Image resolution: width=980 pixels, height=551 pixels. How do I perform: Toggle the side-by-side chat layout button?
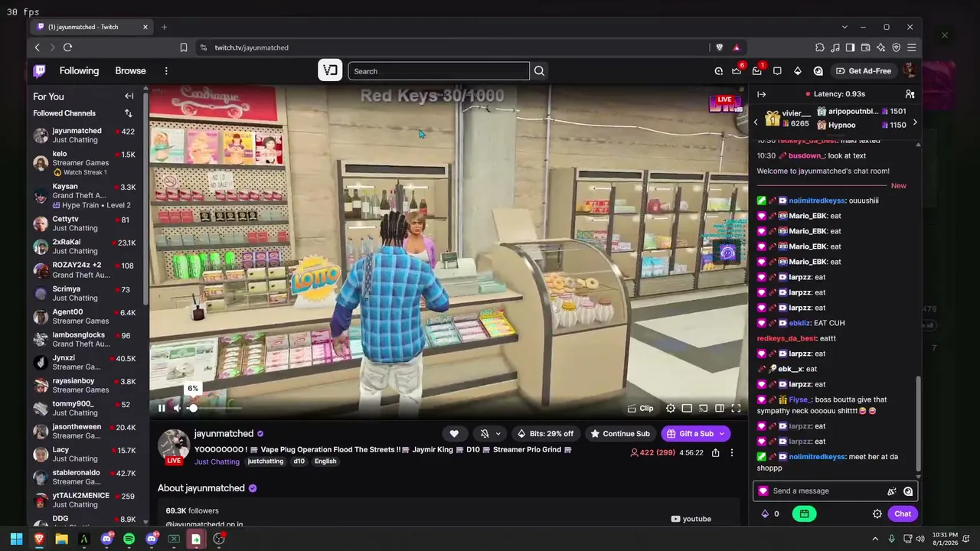tap(720, 409)
